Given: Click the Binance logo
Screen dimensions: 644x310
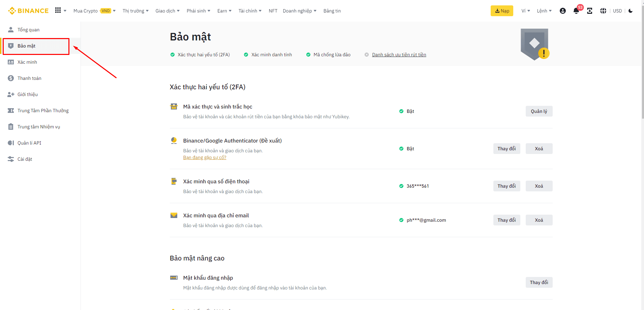Looking at the screenshot, I should click(x=28, y=11).
